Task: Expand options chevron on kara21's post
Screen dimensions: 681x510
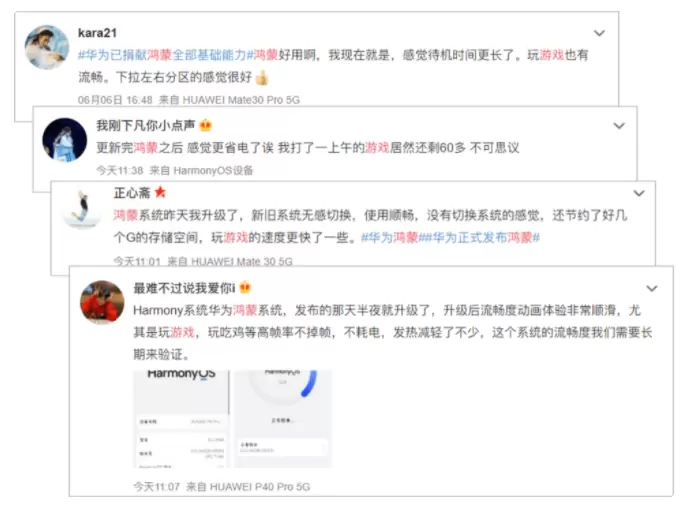Action: click(599, 33)
